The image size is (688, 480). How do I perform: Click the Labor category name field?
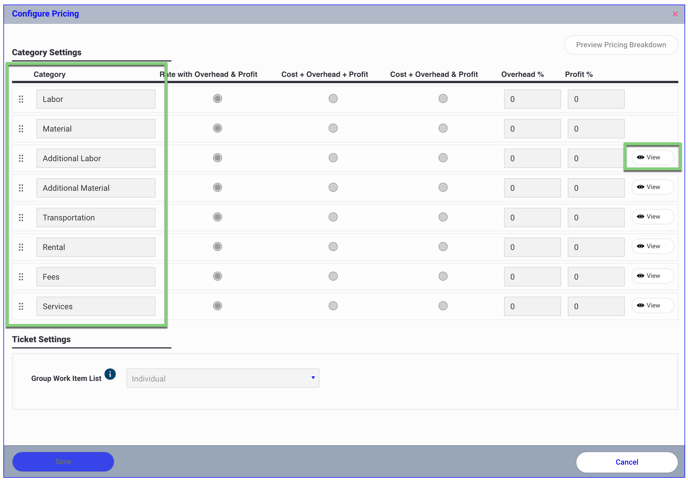[96, 99]
